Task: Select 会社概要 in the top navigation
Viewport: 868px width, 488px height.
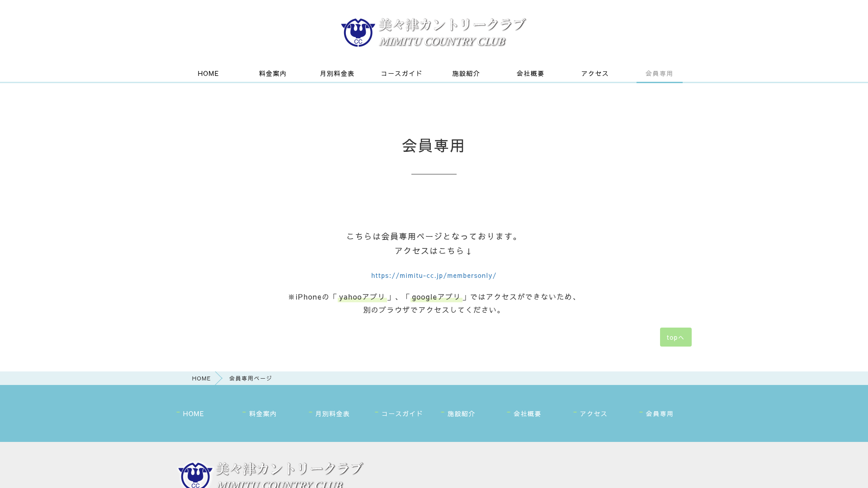Action: pos(530,74)
